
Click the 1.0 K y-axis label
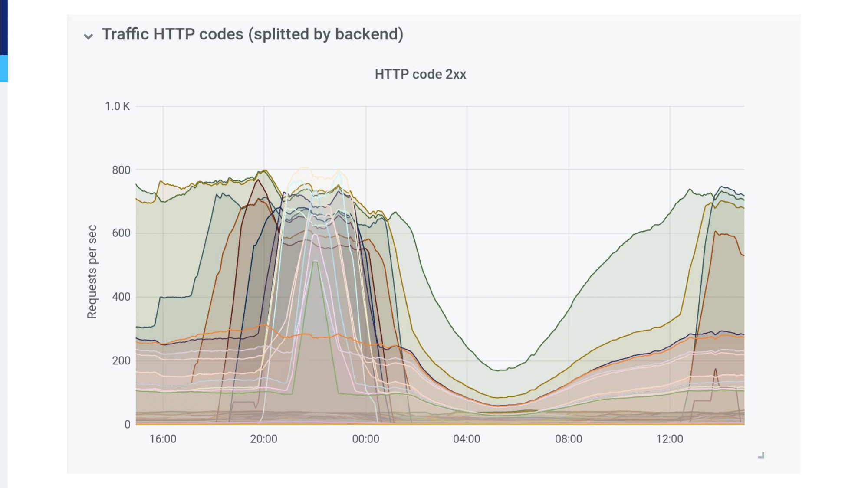pos(117,106)
